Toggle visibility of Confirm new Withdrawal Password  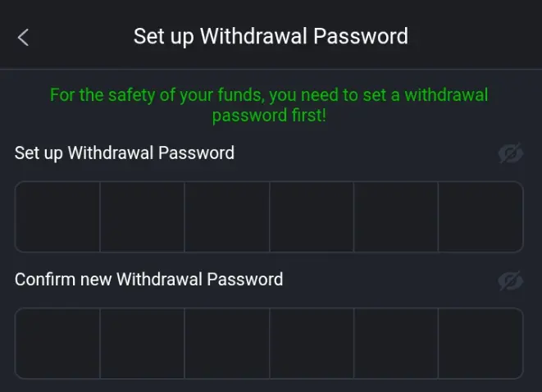click(510, 280)
